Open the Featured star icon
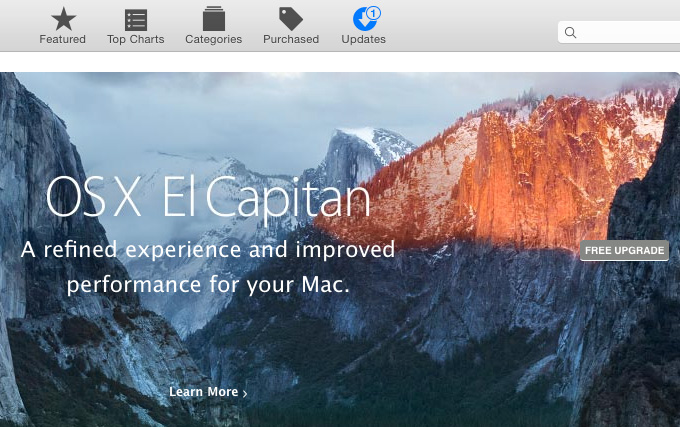Image resolution: width=680 pixels, height=427 pixels. (63, 19)
